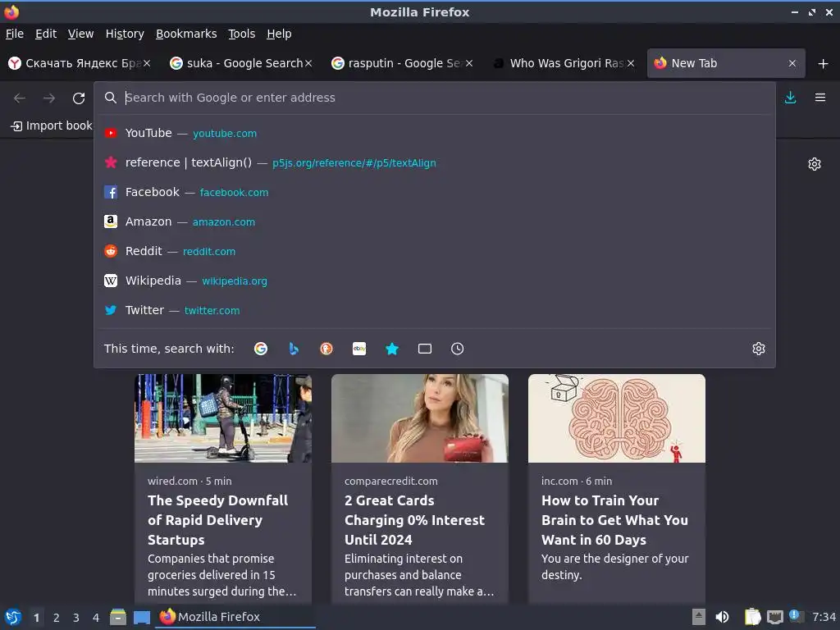Open the Bookmarks menu

(186, 34)
